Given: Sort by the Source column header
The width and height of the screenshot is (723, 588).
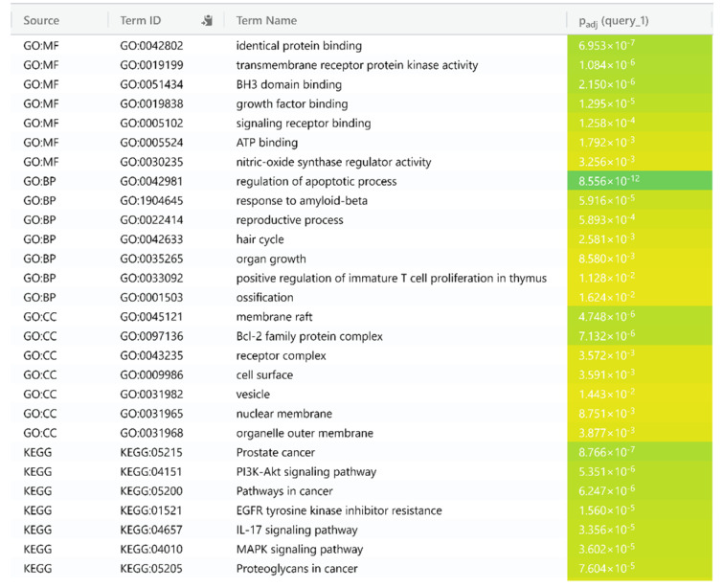Looking at the screenshot, I should coord(41,20).
